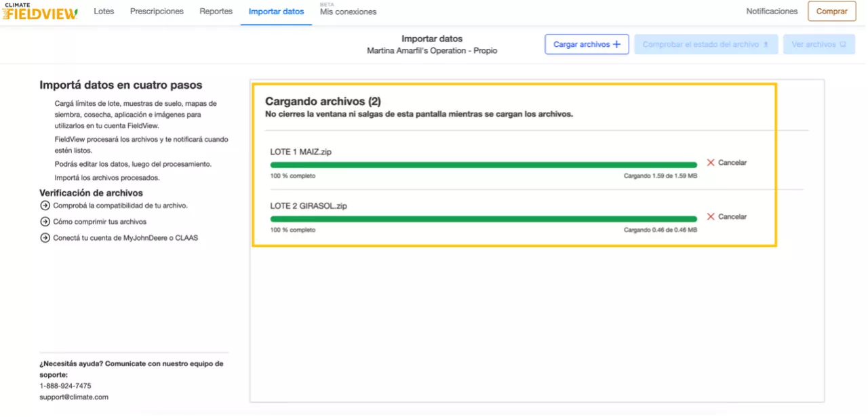Screen dimensions: 868x417
Task: Click the Ver archivos button
Action: (x=818, y=45)
